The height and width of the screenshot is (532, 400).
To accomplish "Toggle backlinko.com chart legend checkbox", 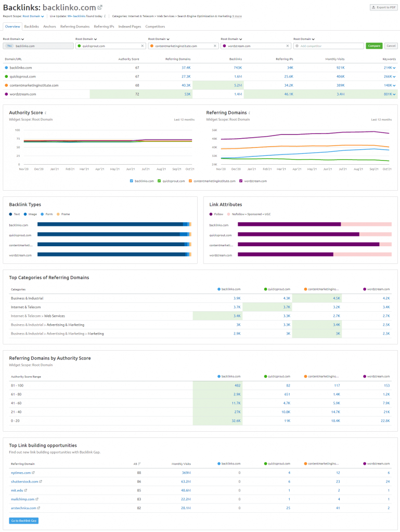I will pyautogui.click(x=132, y=181).
